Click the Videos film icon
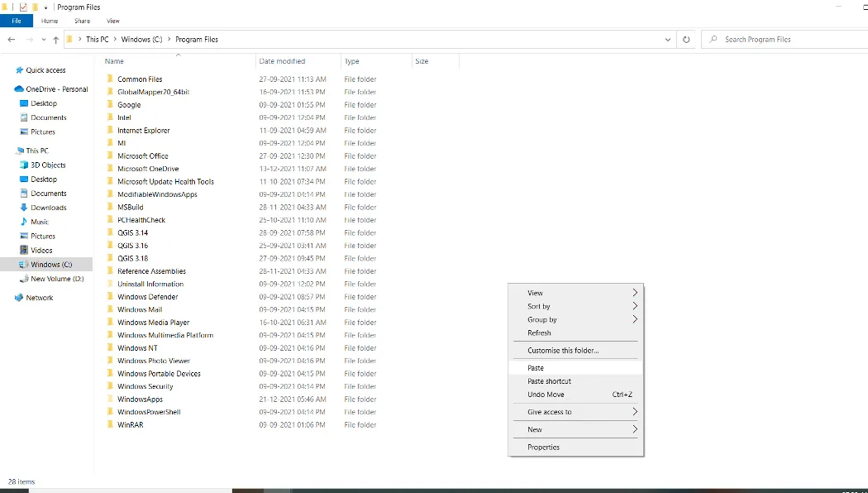 [24, 251]
